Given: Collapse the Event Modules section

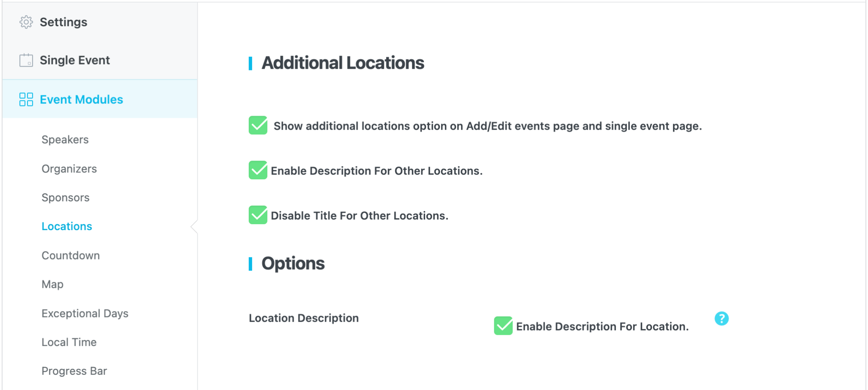Looking at the screenshot, I should click(x=81, y=100).
